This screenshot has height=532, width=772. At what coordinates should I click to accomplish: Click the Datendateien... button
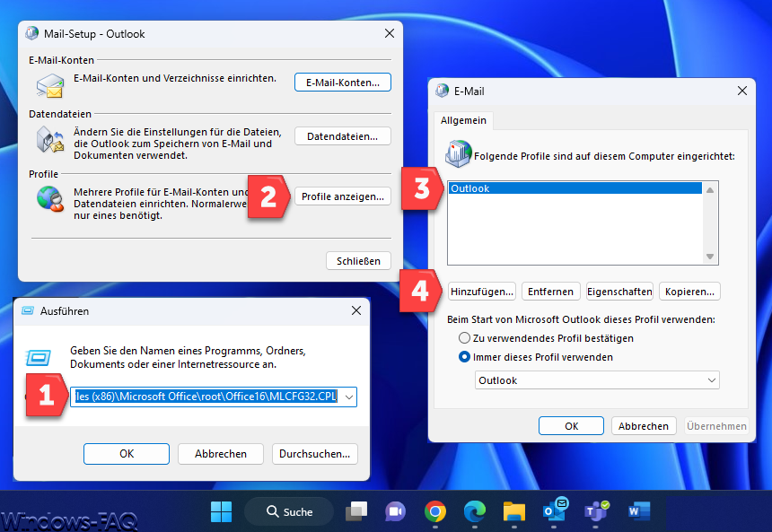click(x=343, y=136)
